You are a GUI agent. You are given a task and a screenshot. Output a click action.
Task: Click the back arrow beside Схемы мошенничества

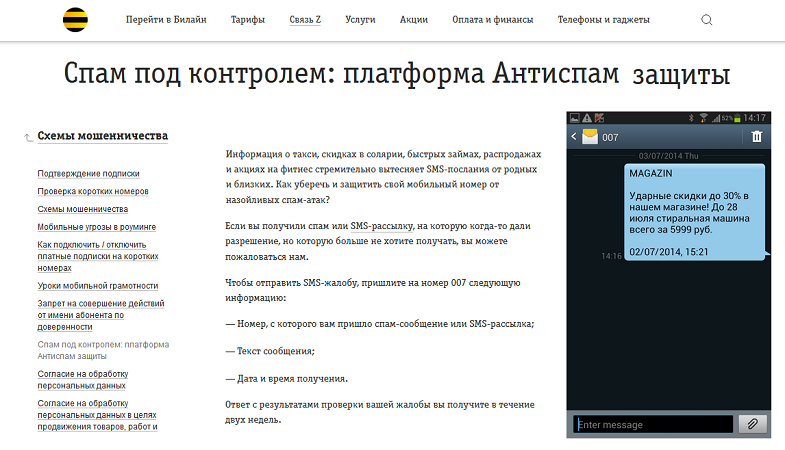[29, 137]
